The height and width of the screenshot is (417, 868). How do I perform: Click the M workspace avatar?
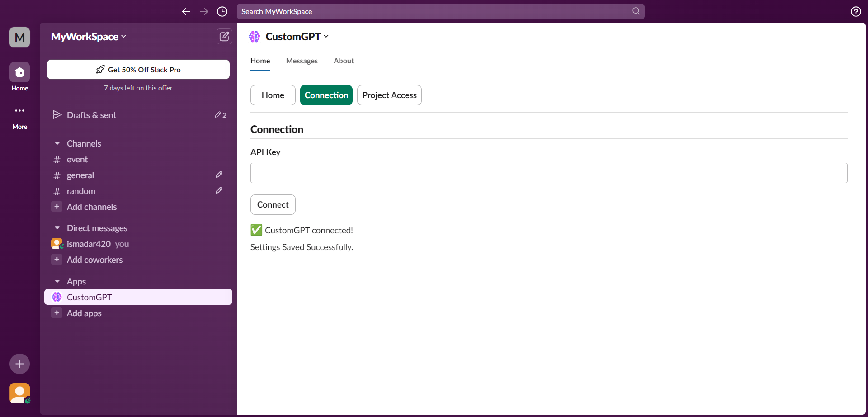click(19, 37)
